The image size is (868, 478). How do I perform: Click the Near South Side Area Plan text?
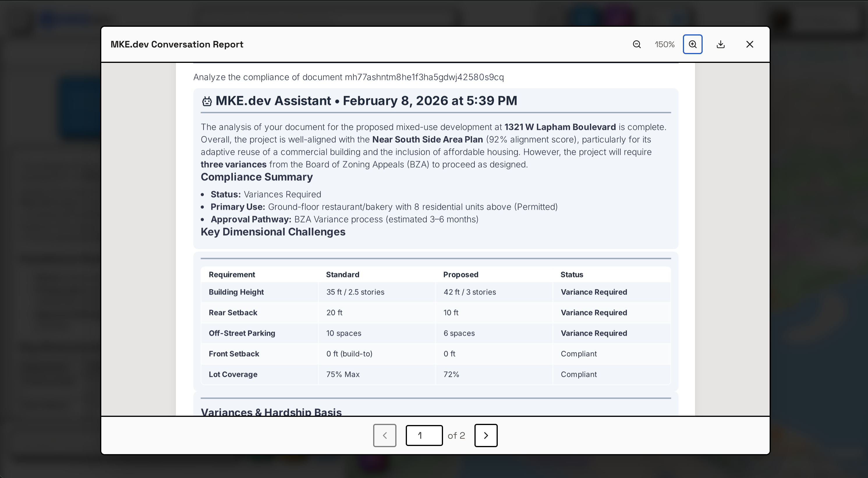click(427, 139)
